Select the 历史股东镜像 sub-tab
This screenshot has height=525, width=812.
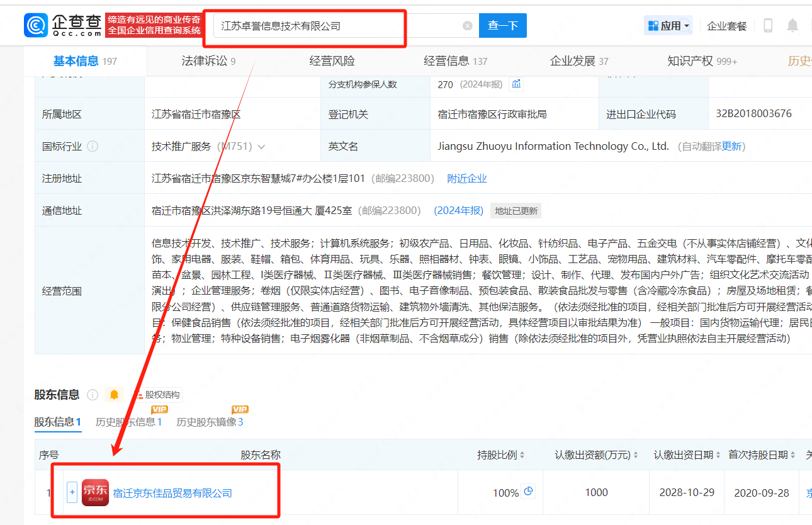(x=210, y=422)
